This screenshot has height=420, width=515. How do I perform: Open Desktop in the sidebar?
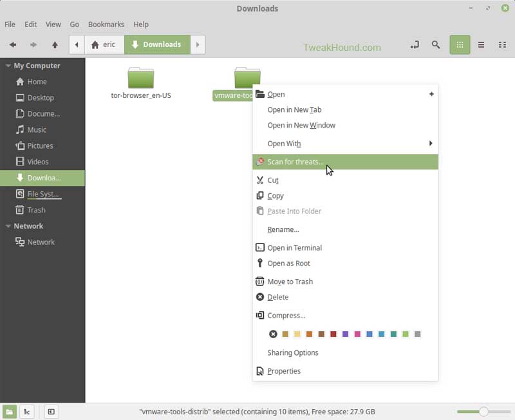(x=42, y=98)
